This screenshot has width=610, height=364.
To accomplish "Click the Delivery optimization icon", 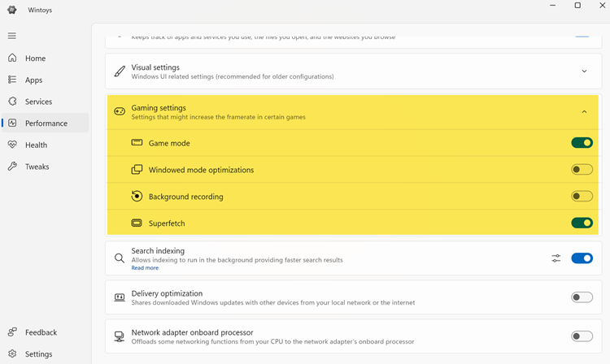I will [120, 297].
